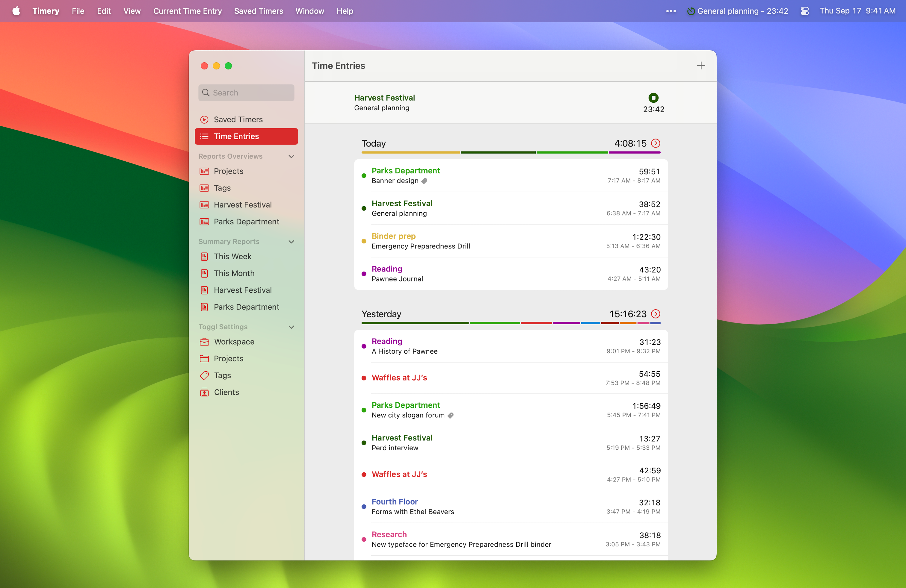Viewport: 906px width, 588px height.
Task: Open Harvest Festival report overview
Action: pyautogui.click(x=246, y=204)
